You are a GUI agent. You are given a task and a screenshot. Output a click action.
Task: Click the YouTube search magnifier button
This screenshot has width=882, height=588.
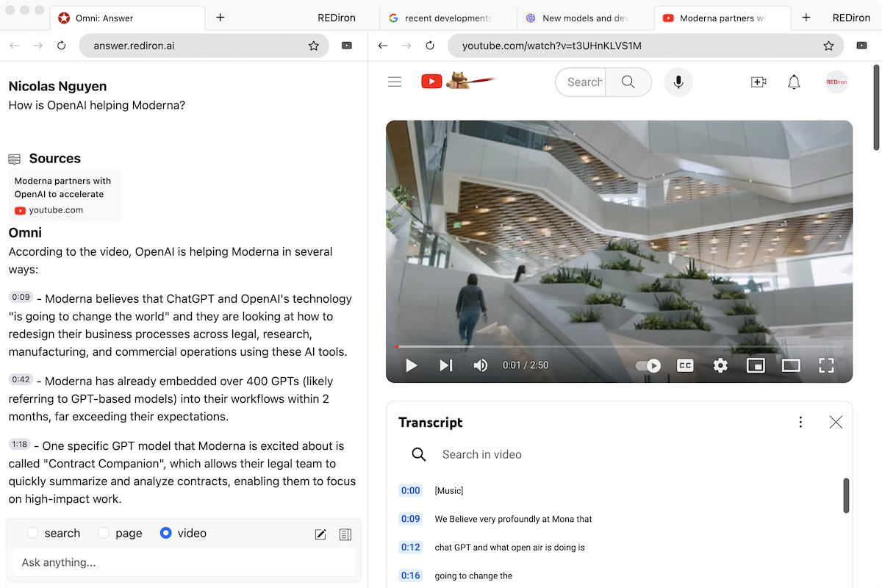[628, 82]
